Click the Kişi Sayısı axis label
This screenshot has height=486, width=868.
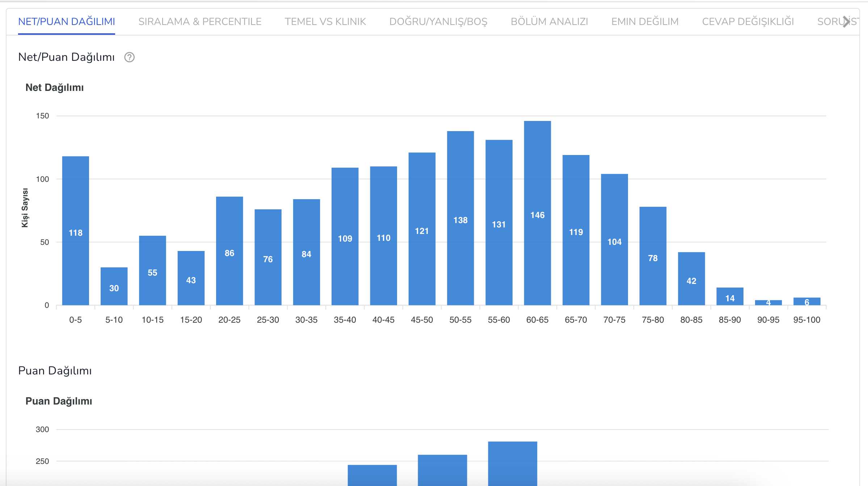(25, 208)
